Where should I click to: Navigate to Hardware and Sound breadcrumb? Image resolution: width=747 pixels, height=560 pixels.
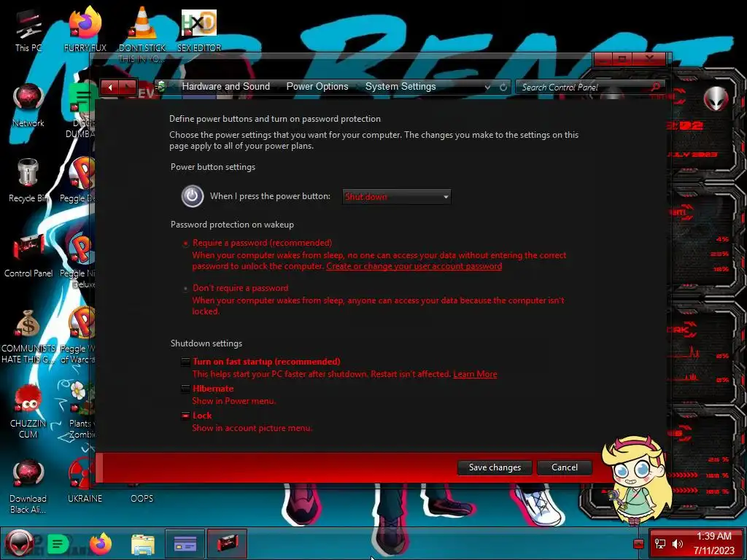point(226,86)
